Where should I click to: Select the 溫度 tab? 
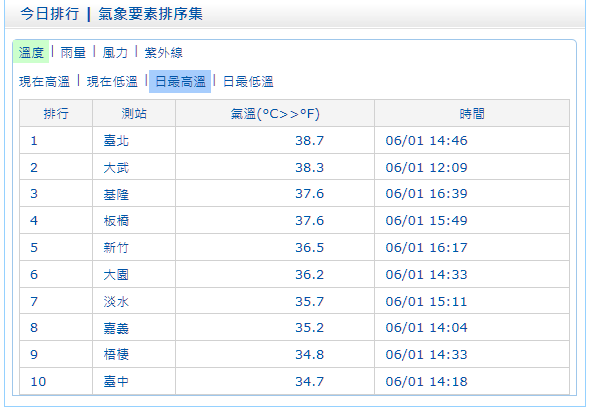point(31,52)
